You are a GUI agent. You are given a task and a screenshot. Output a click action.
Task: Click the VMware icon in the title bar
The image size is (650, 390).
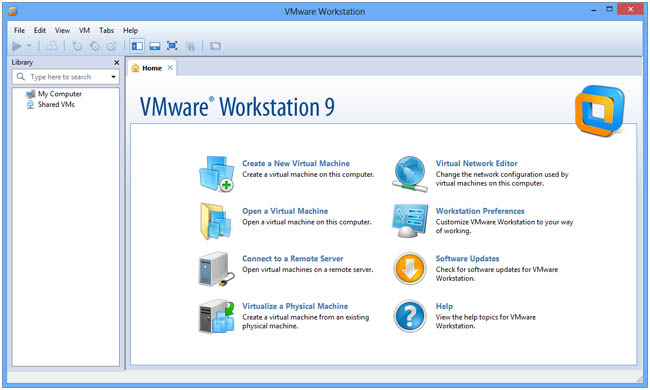[13, 11]
